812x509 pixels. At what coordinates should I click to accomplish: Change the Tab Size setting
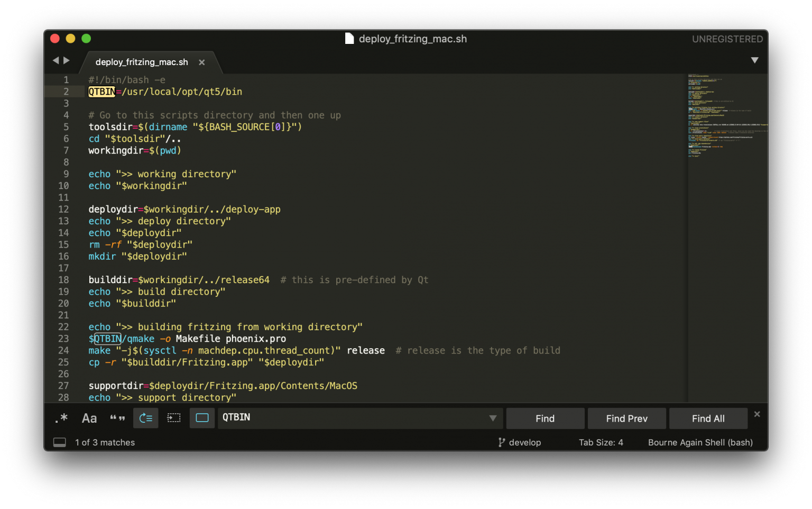coord(601,442)
